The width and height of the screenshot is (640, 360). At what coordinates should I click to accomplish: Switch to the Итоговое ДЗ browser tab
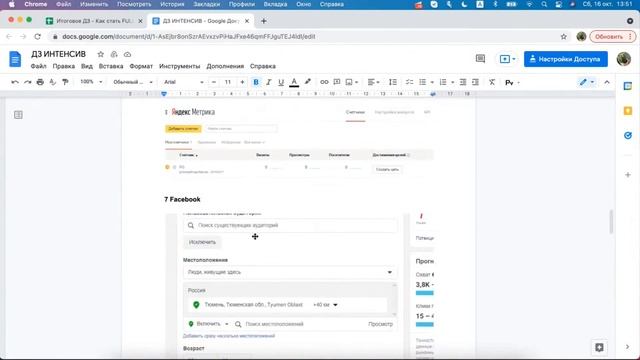click(x=94, y=21)
